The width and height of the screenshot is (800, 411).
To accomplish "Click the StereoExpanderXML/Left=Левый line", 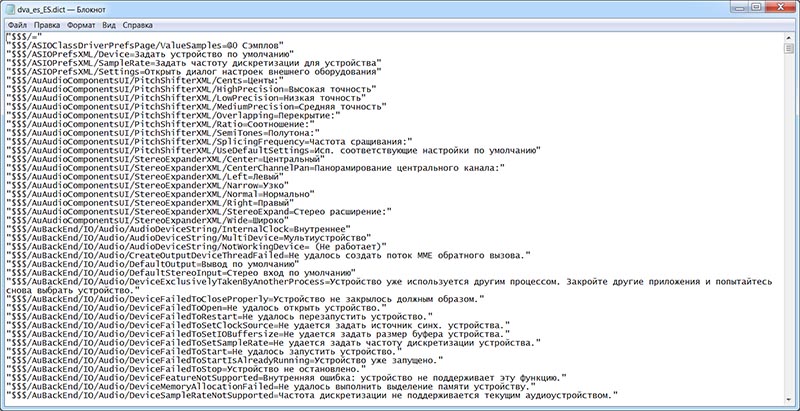I will point(144,177).
